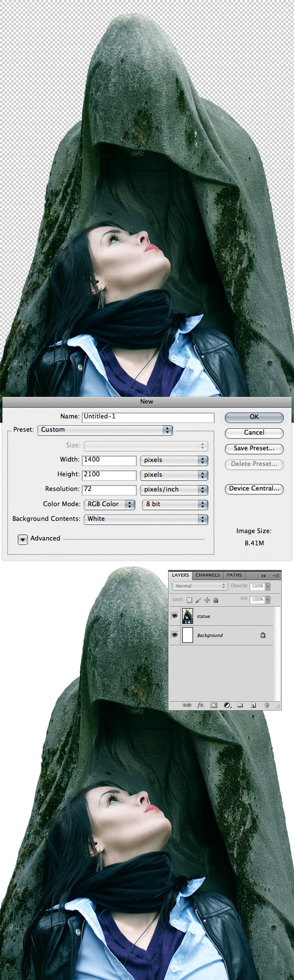This screenshot has height=980, width=294.
Task: Click the link layers icon
Action: 187,705
